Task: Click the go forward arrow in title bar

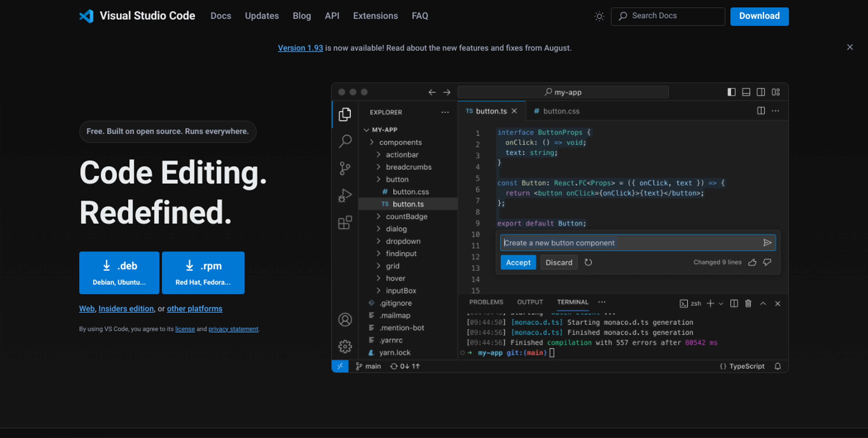Action: pyautogui.click(x=447, y=92)
